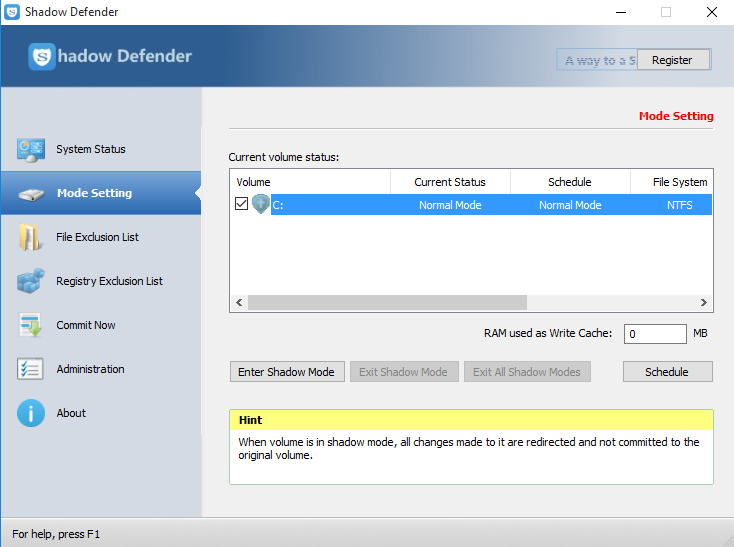Click the horizontal scrollbar thumb in volume list
Viewport: 734px width, 547px height.
coord(387,303)
